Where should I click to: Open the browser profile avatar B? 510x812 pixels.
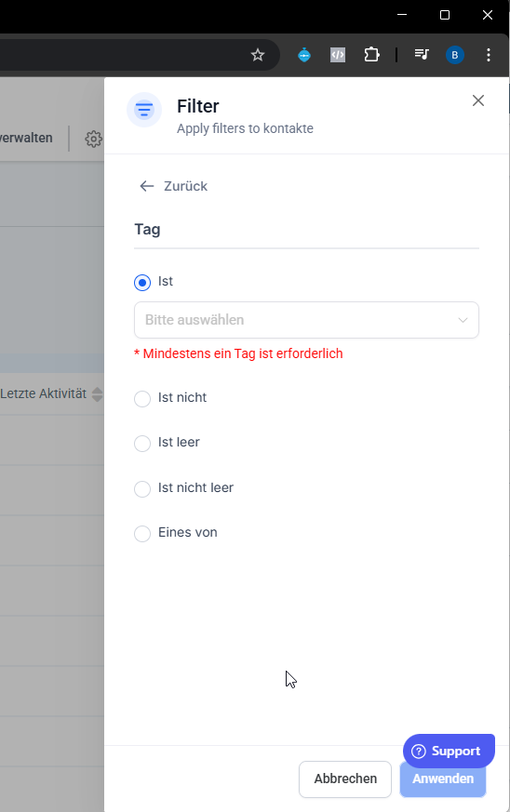point(455,55)
